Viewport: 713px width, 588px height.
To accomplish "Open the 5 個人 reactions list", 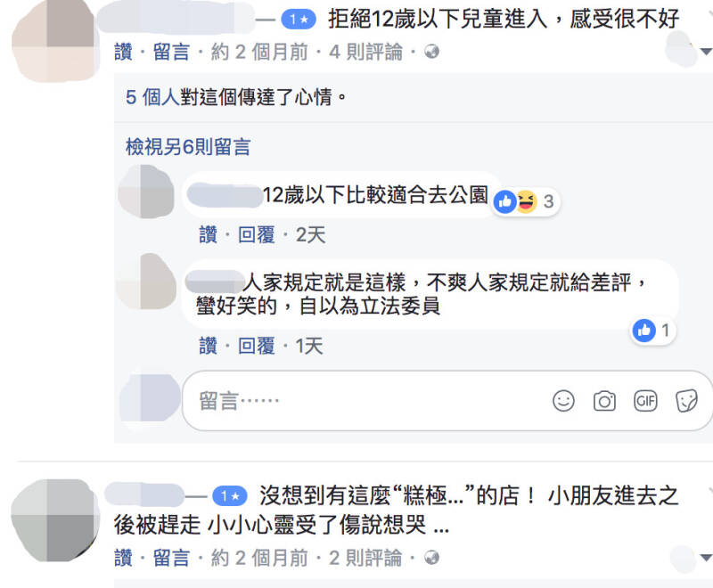I will pyautogui.click(x=152, y=97).
